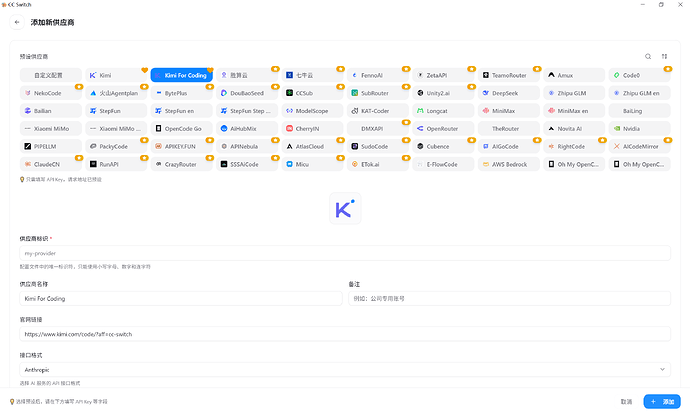
Task: Select the APIKEY.FUN preset
Action: 181,147
